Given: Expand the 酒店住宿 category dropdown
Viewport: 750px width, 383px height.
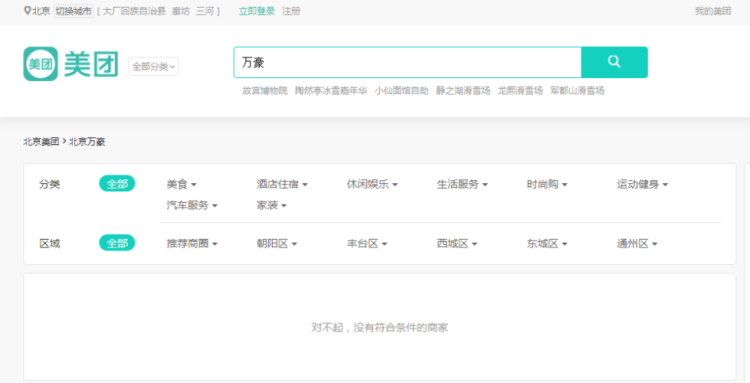Looking at the screenshot, I should tap(282, 184).
